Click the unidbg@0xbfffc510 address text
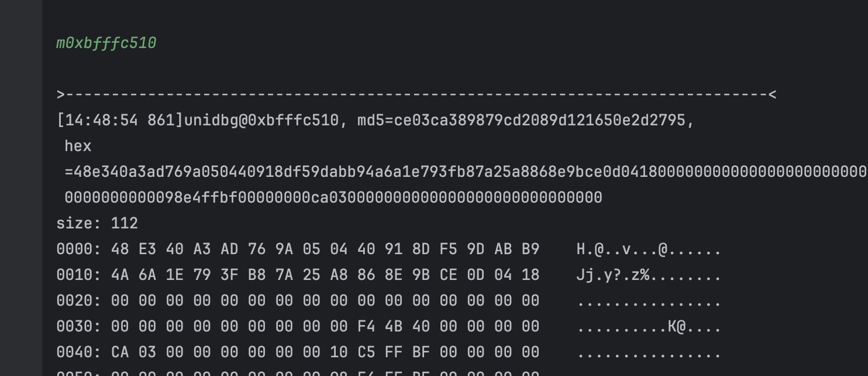Screen dimensions: 868x376 [x=261, y=121]
